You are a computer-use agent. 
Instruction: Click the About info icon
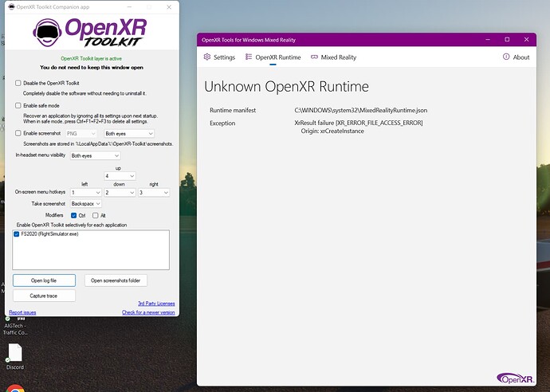click(506, 57)
